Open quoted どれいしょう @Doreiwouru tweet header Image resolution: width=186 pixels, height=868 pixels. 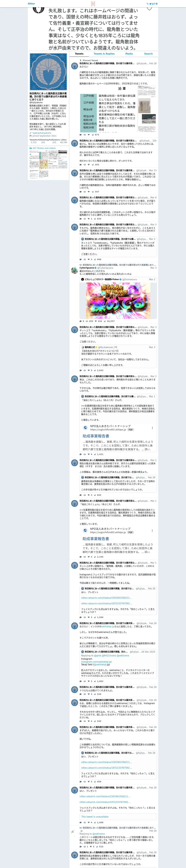click(118, 279)
